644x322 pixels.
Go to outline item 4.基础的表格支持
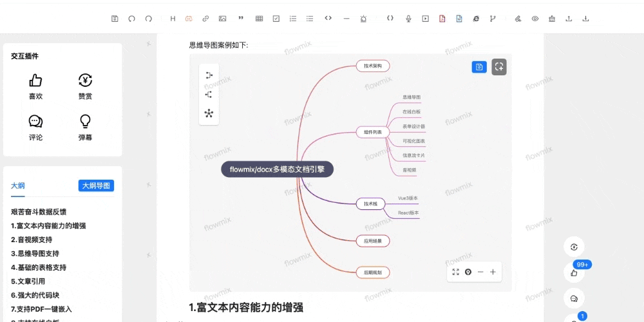(39, 267)
